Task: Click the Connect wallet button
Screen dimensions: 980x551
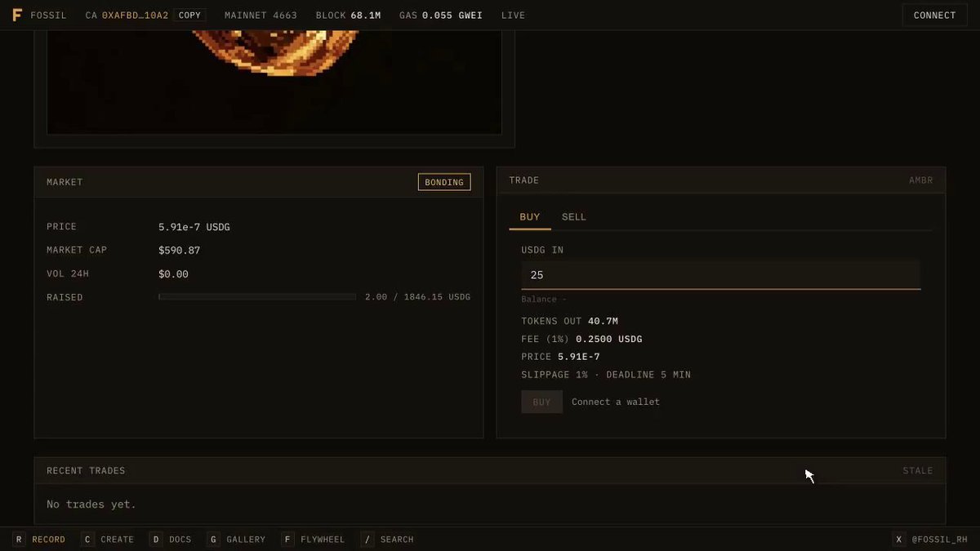Action: 935,16
